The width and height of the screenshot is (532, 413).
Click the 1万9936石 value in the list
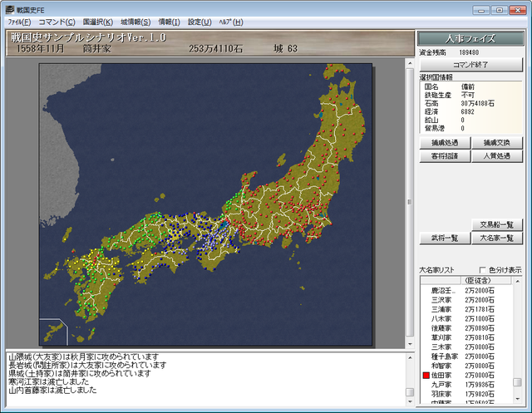(480, 385)
